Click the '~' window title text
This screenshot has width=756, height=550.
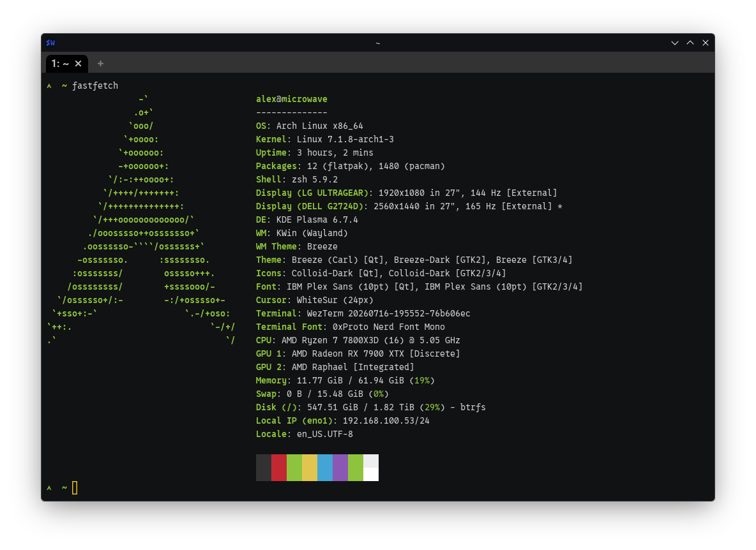(378, 43)
